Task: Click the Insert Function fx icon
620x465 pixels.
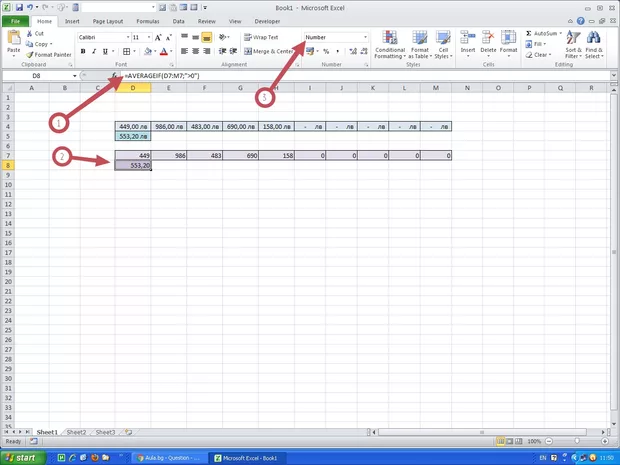Action: pos(114,76)
